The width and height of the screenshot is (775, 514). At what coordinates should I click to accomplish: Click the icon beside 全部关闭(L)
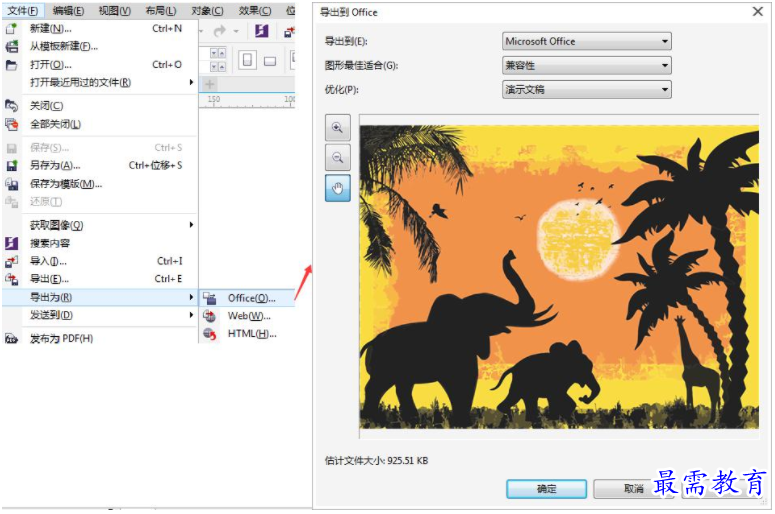point(11,124)
